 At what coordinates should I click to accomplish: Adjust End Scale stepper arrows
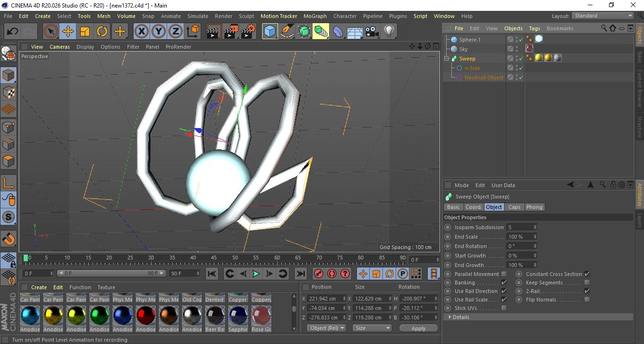[x=535, y=237]
